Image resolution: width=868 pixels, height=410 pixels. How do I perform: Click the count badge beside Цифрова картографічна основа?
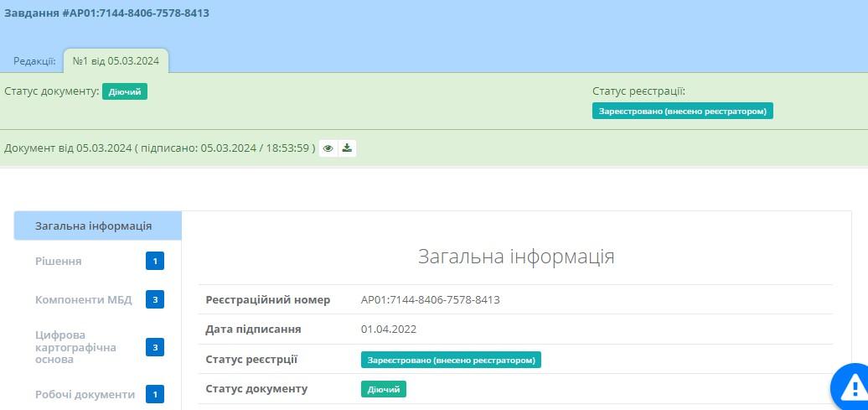[x=154, y=347]
